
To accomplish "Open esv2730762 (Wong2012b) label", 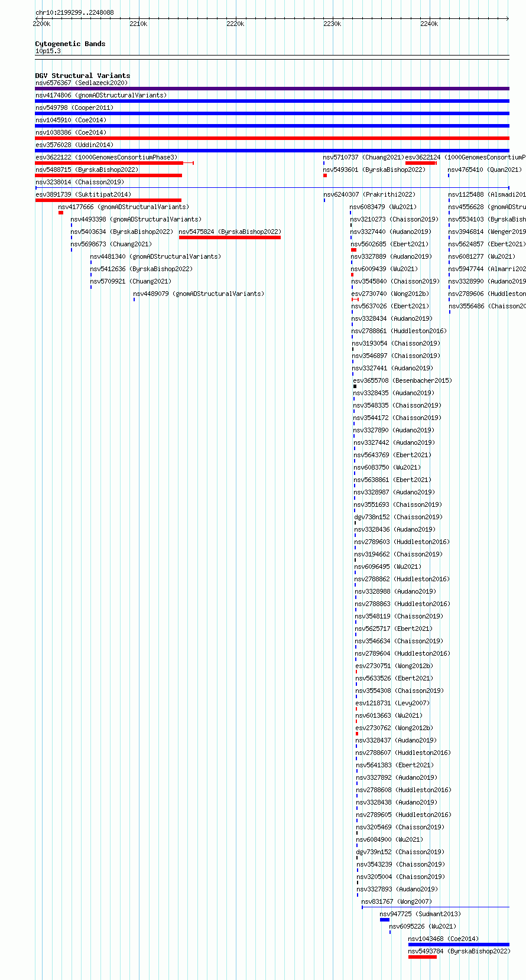I will [x=394, y=728].
